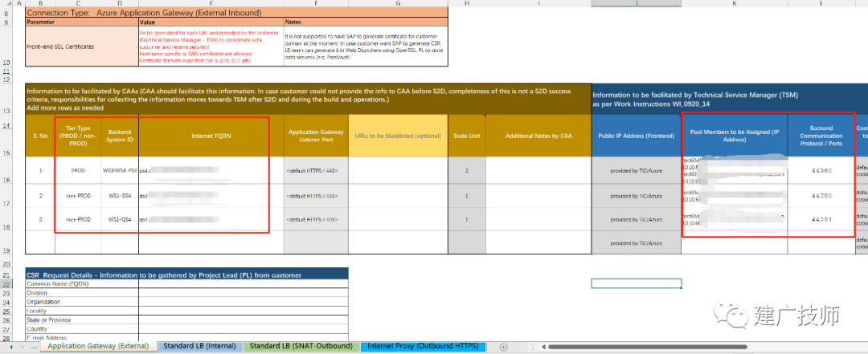
Task: Open the hidden sheets ellipsis button
Action: click(35, 347)
